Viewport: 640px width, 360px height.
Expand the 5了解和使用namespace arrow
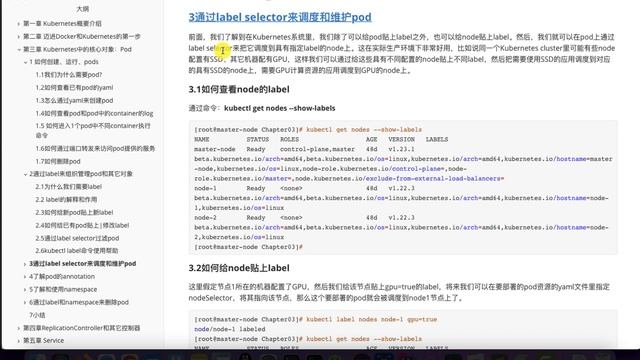[25, 289]
